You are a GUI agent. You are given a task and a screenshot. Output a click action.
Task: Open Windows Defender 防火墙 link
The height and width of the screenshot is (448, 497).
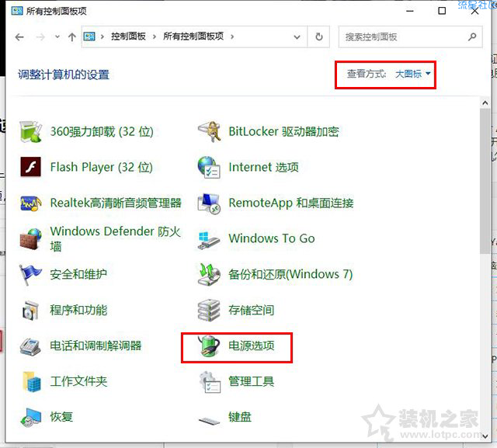coord(116,238)
